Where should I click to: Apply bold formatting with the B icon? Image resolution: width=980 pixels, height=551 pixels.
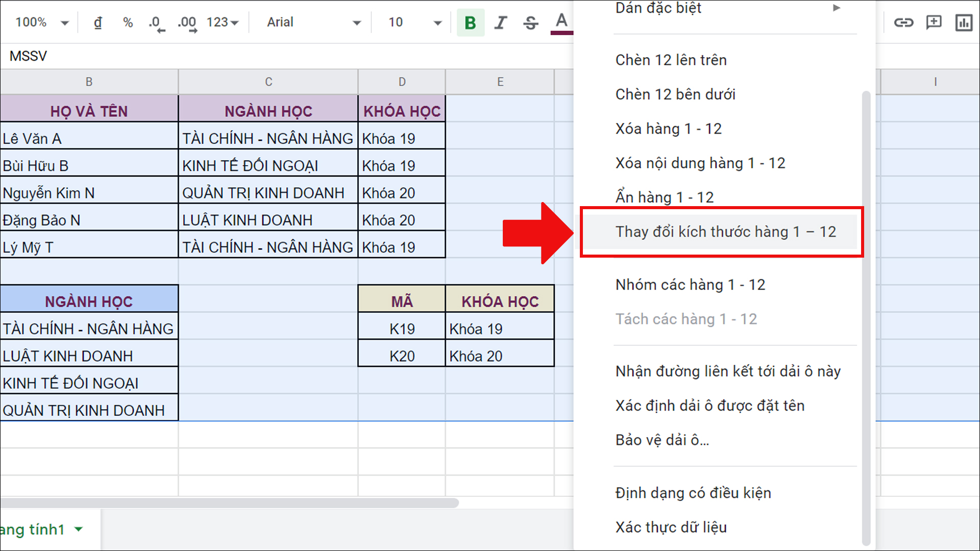pyautogui.click(x=470, y=22)
